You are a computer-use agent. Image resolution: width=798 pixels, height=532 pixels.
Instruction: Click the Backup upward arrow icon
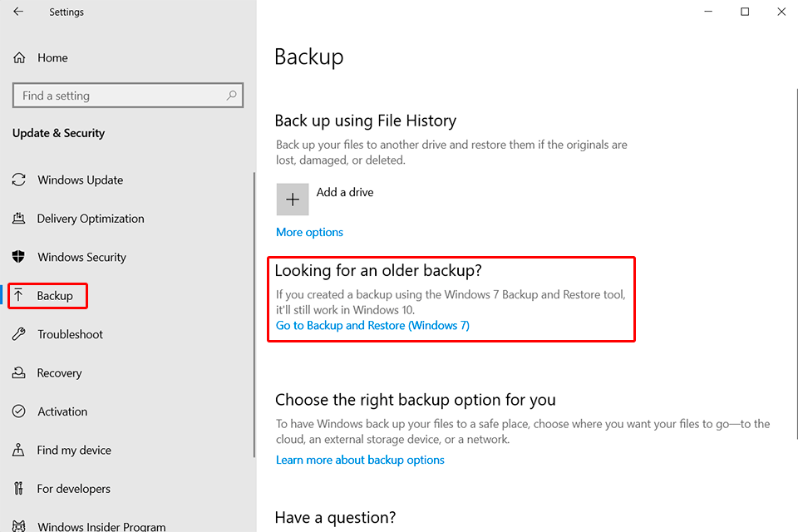[19, 295]
